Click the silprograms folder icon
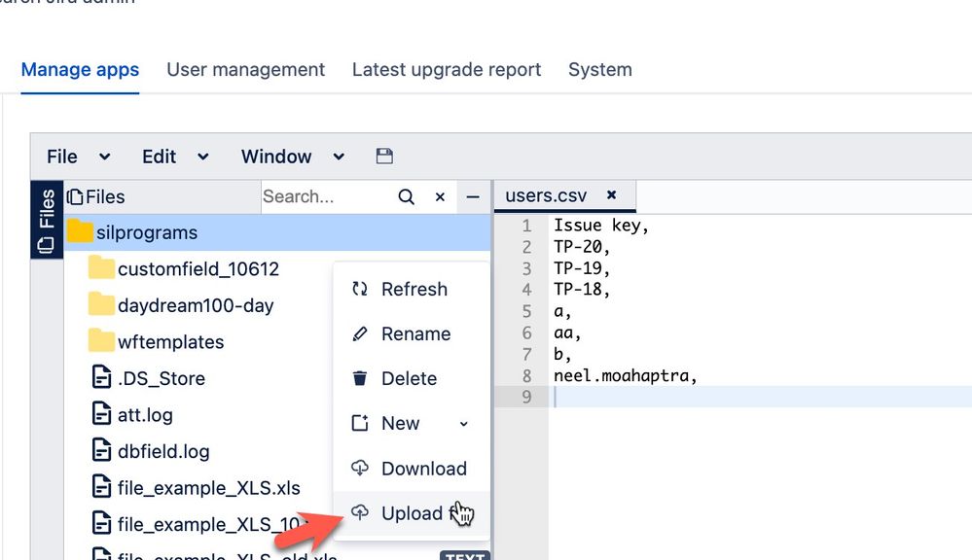972x560 pixels. (80, 231)
